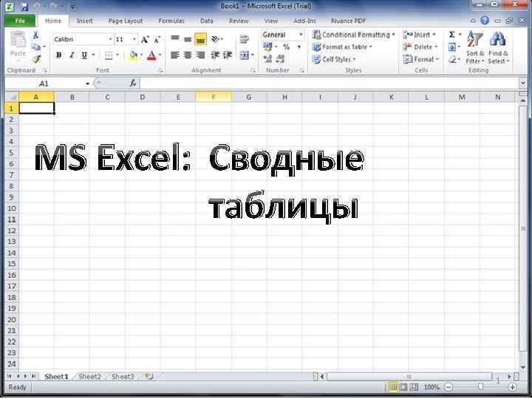Viewport: 532px width, 399px height.
Task: Click the Format Painter brush icon
Action: 36,59
